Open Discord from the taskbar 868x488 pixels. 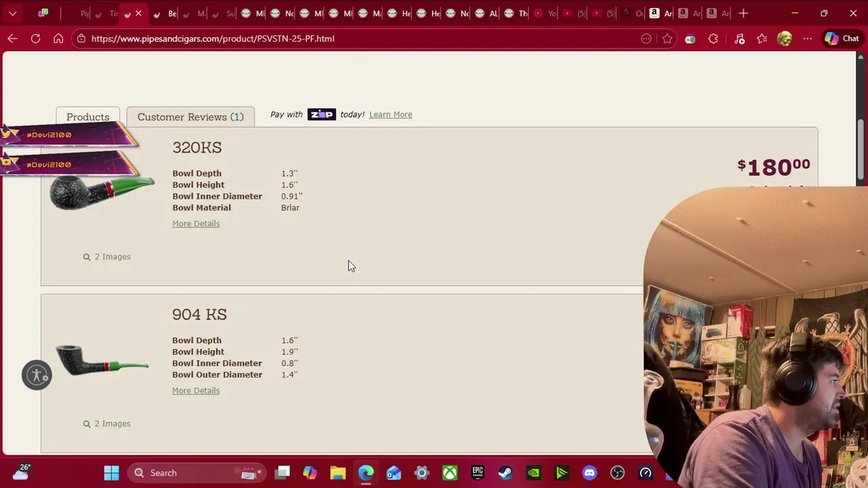point(589,472)
